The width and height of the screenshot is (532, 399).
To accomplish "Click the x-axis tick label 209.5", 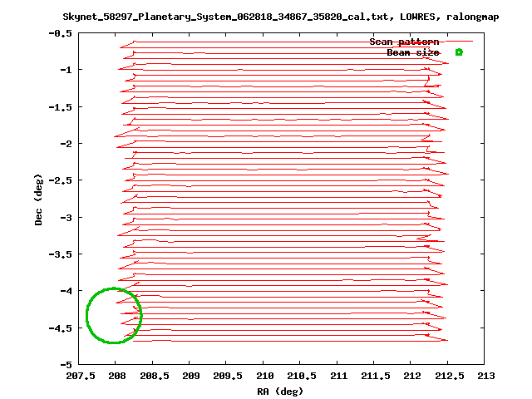I will coord(226,376).
